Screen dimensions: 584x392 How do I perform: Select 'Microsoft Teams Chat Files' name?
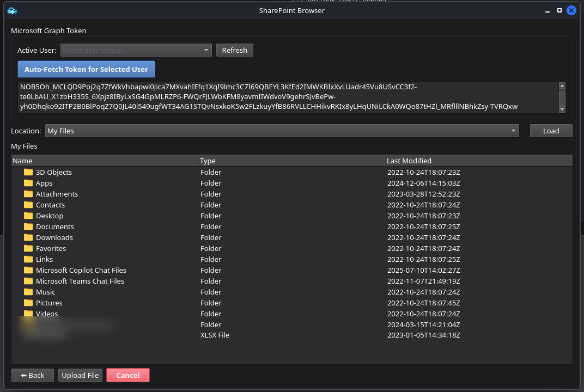click(x=80, y=281)
